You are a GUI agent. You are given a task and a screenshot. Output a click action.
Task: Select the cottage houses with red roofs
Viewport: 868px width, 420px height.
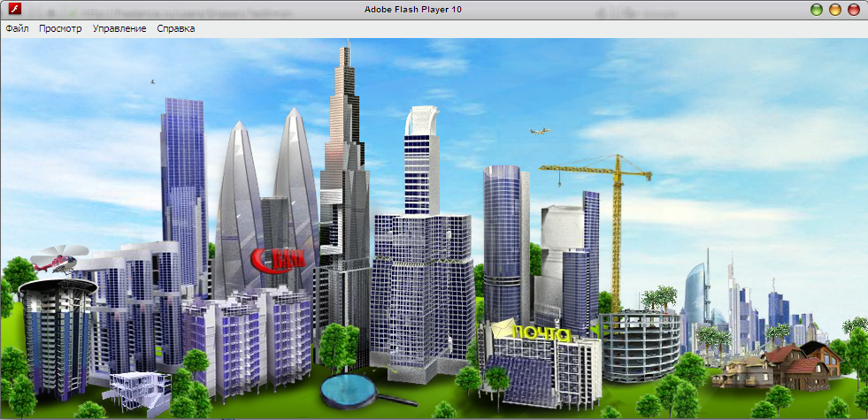777,366
